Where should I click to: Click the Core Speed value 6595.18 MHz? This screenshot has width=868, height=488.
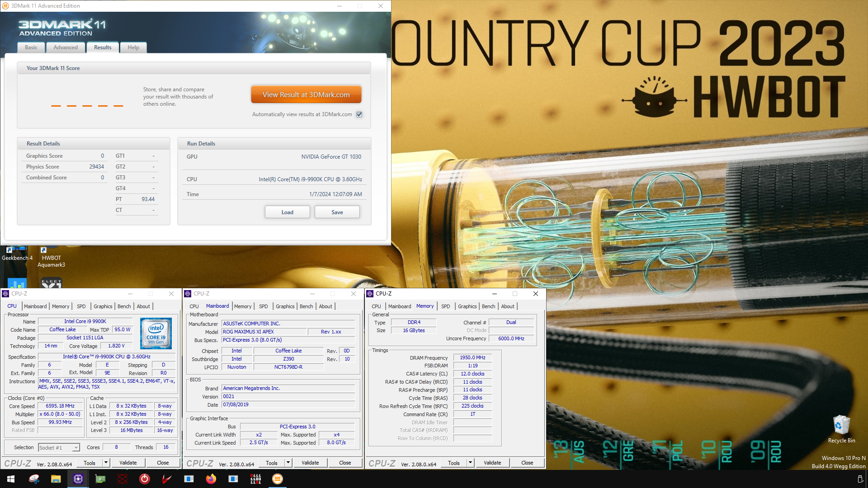[x=60, y=406]
